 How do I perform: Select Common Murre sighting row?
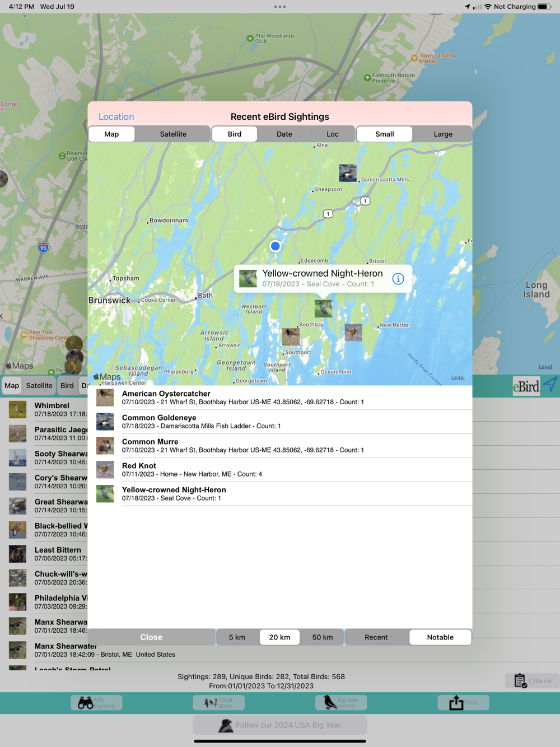point(280,446)
